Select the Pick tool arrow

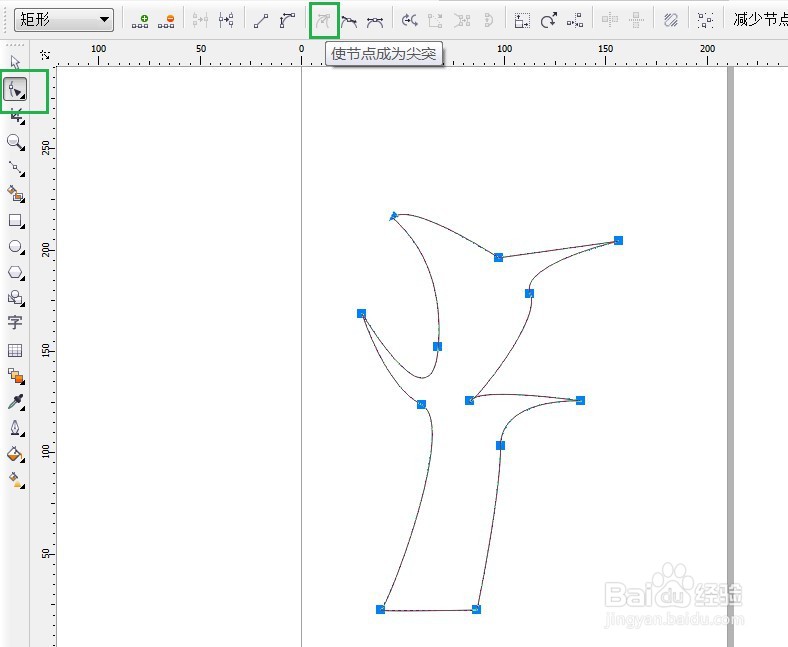15,62
